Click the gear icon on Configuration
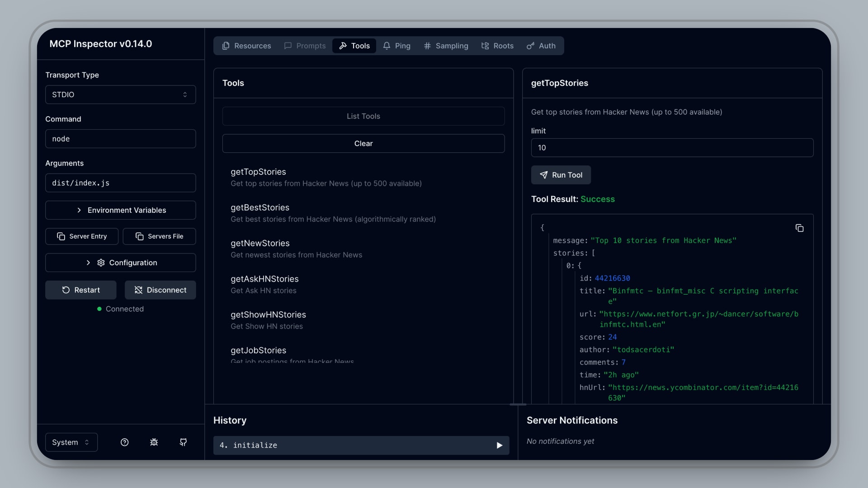Viewport: 868px width, 488px height. coord(100,263)
